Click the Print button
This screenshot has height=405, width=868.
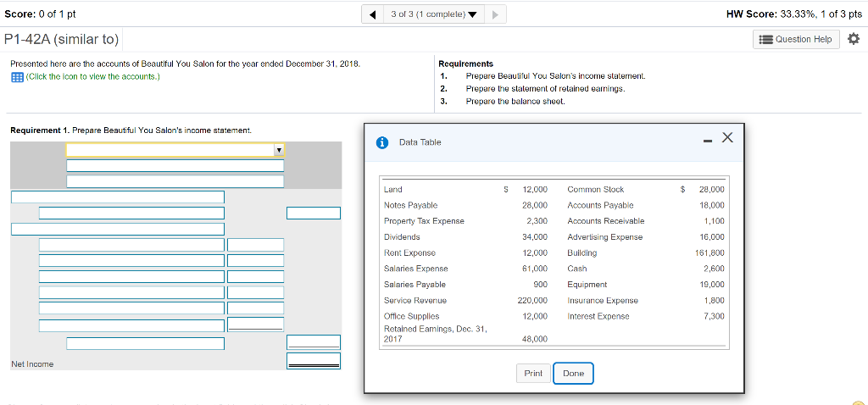coord(533,373)
